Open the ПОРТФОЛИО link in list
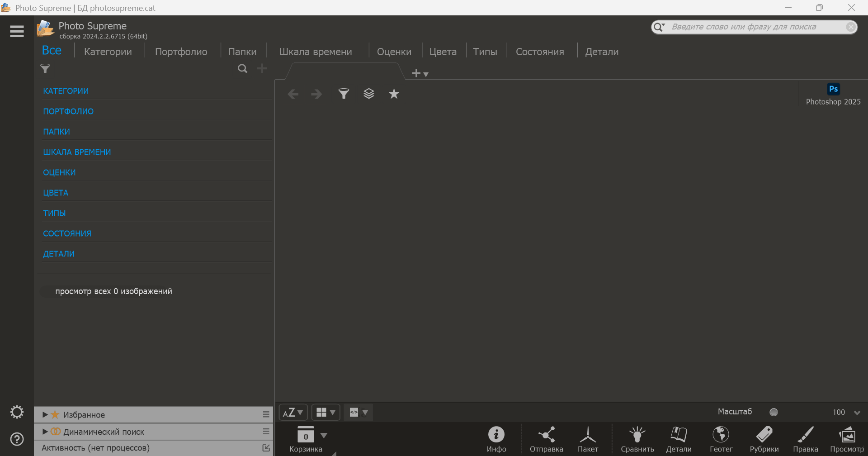 click(x=68, y=111)
